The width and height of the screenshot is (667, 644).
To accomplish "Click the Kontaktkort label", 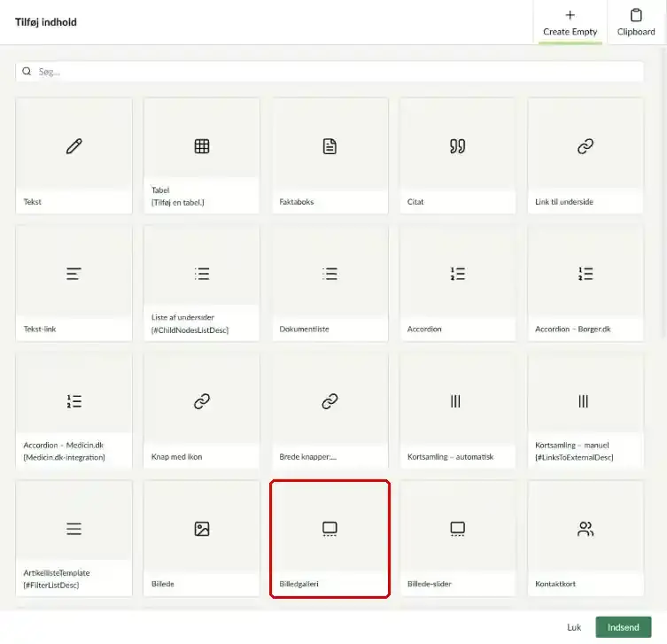I will 555,584.
